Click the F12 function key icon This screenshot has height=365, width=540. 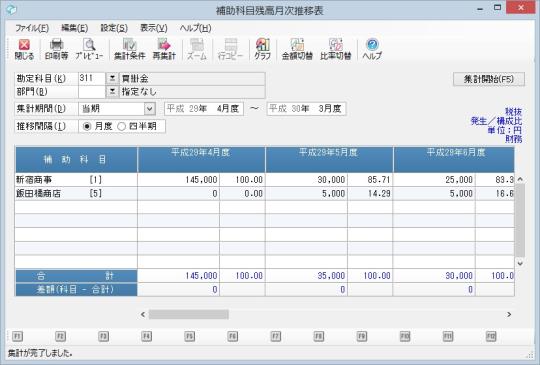point(491,336)
